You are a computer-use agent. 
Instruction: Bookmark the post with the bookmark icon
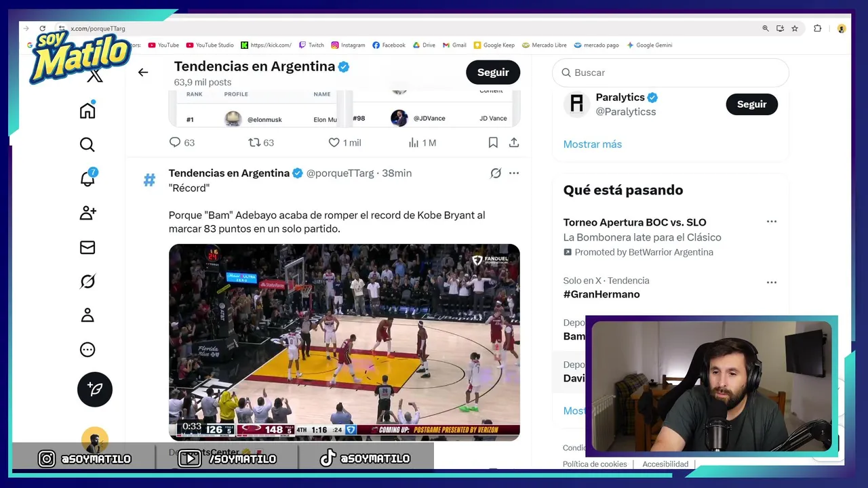493,142
